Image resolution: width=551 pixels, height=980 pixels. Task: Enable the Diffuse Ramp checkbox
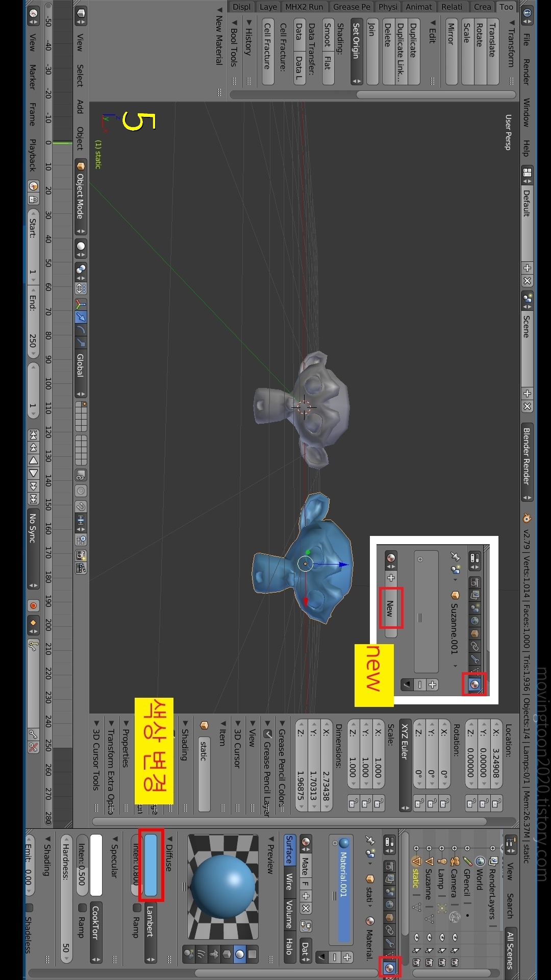pos(136,908)
